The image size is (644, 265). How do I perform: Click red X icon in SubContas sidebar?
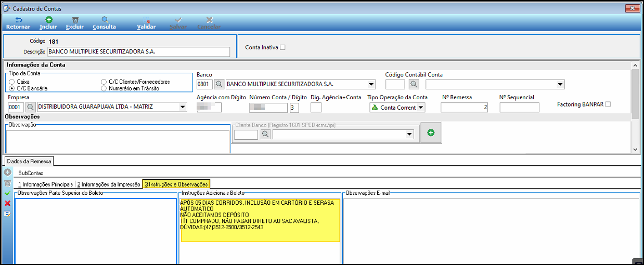coord(7,203)
